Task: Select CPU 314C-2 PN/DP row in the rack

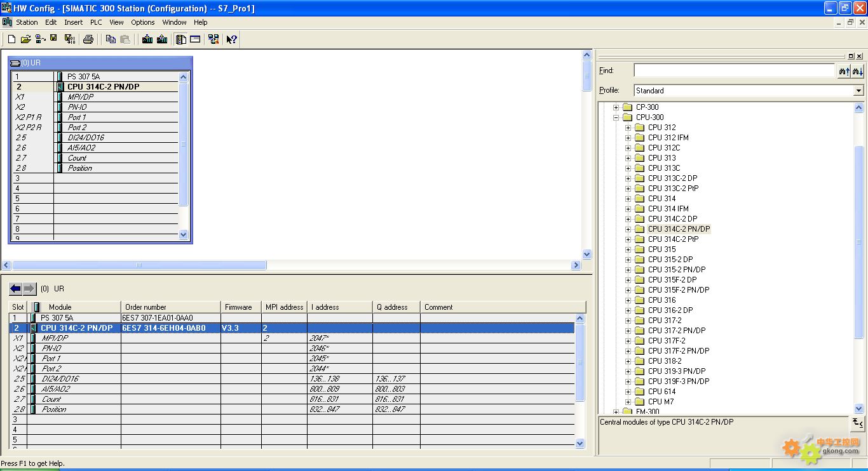Action: [95, 87]
